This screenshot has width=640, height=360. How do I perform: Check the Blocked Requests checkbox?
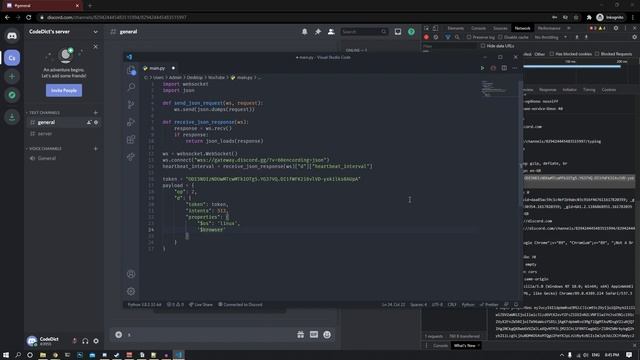click(597, 54)
